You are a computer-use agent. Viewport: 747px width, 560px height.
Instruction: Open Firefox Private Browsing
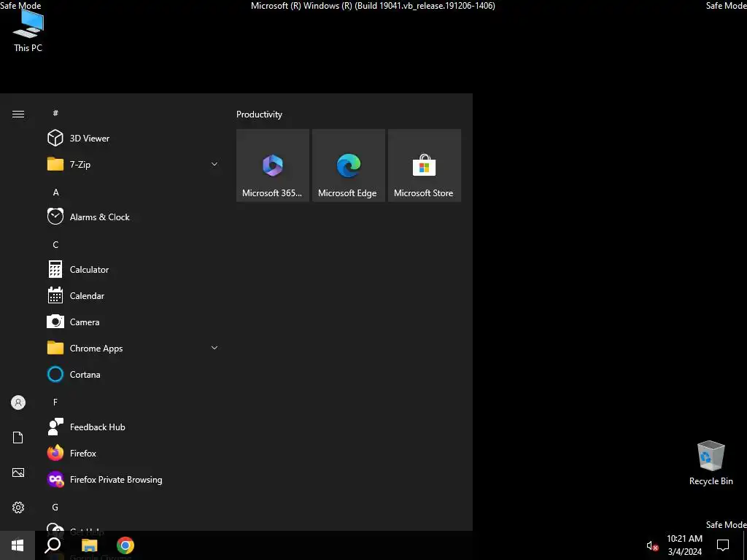click(x=132, y=480)
